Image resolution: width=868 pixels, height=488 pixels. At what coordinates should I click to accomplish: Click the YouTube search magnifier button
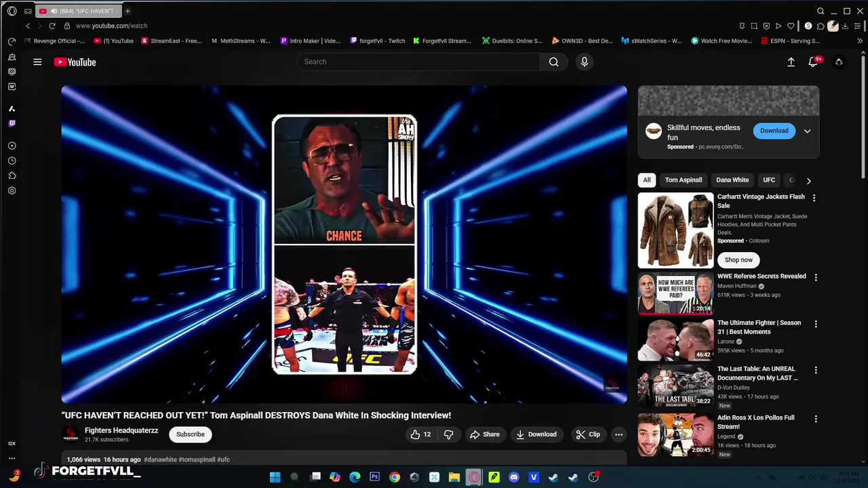pos(553,62)
